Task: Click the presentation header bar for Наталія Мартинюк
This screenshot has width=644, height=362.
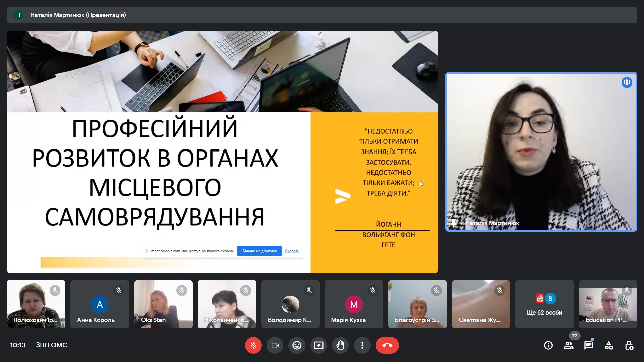Action: 322,15
